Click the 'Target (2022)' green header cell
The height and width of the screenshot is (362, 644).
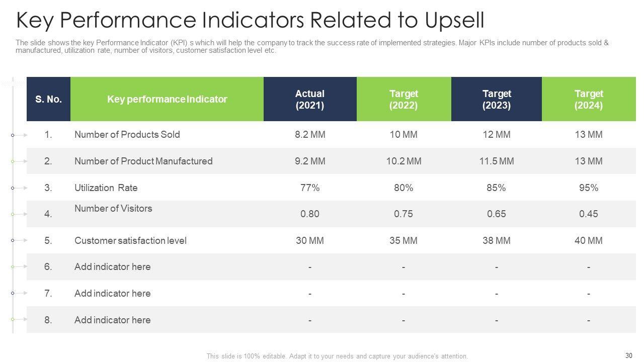404,100
